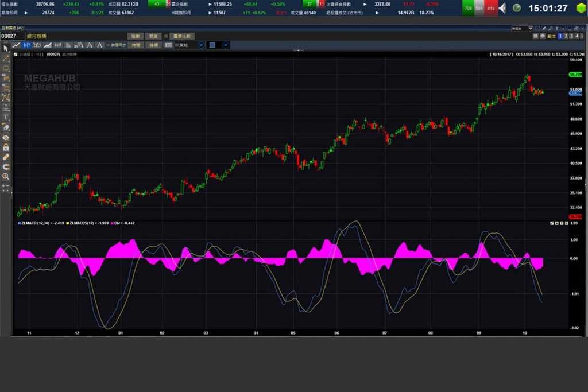
Task: Click the wrench settings icon in title bar
Action: point(550,28)
